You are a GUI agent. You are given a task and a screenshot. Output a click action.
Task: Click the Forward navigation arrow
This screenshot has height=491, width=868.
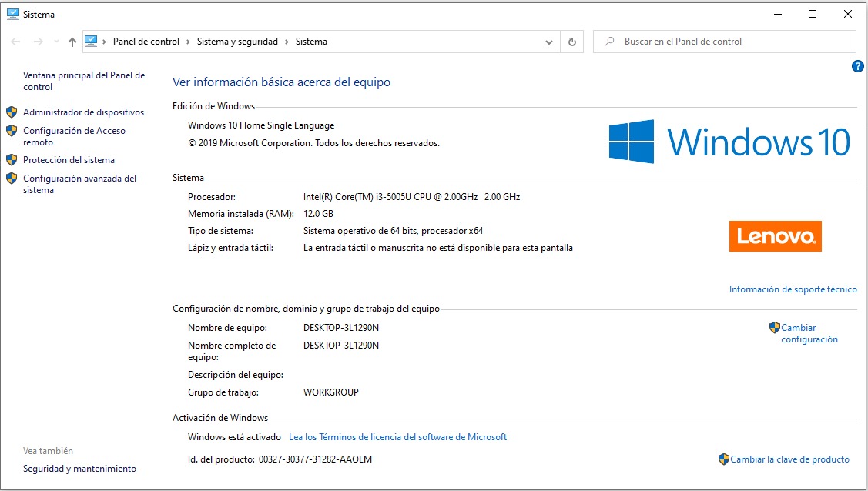[x=38, y=42]
